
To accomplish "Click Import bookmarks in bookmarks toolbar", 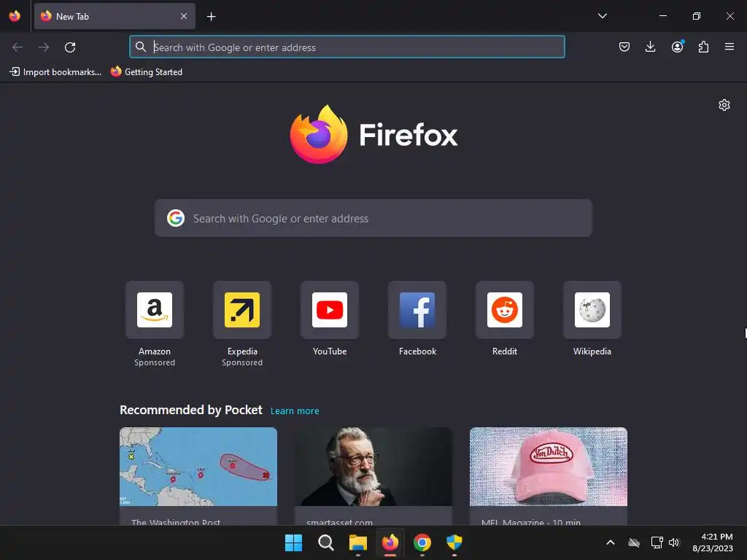I will (55, 72).
